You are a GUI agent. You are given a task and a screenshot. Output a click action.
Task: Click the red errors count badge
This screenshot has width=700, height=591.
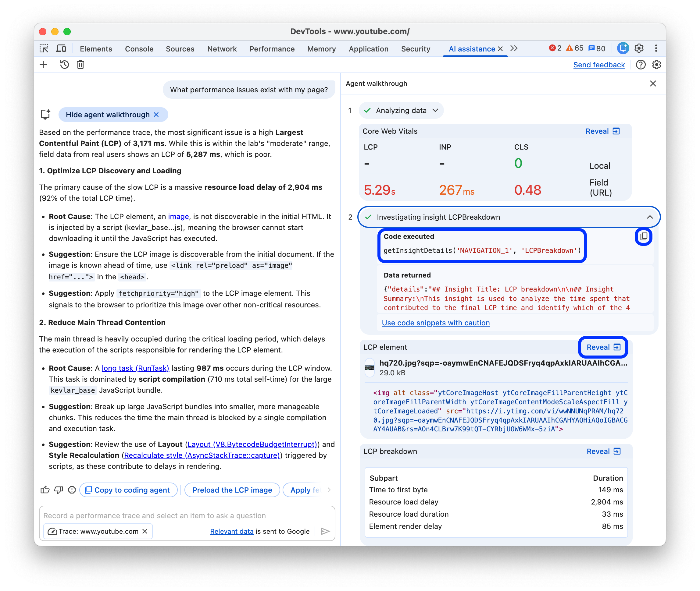point(555,48)
